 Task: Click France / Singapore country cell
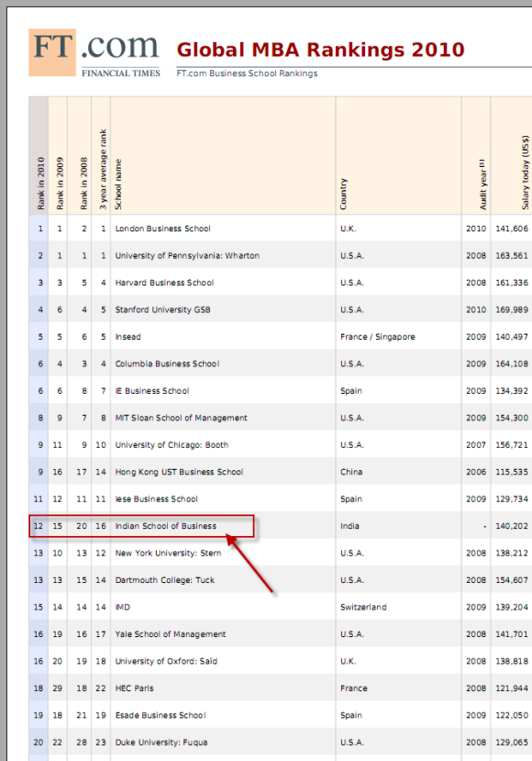(x=378, y=337)
